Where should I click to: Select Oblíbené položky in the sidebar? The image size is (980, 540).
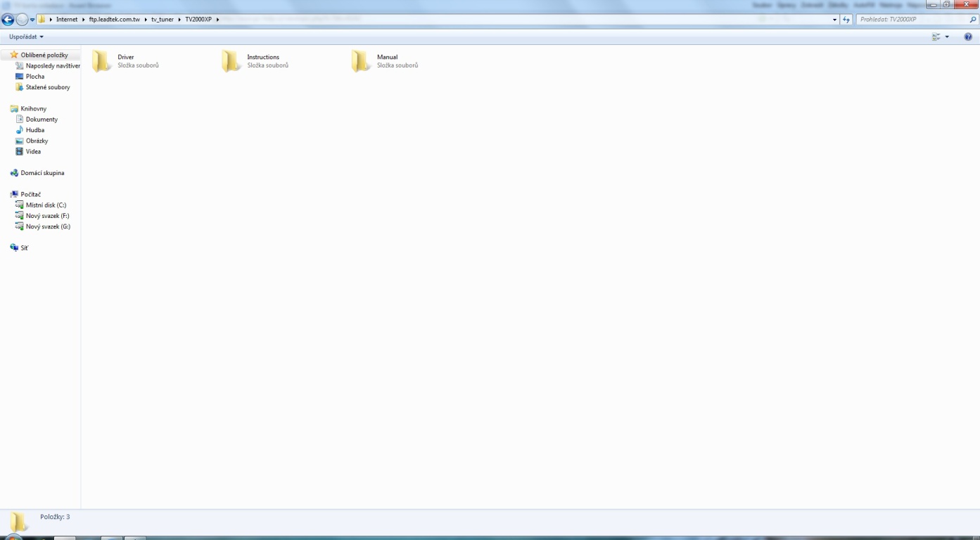[x=44, y=55]
